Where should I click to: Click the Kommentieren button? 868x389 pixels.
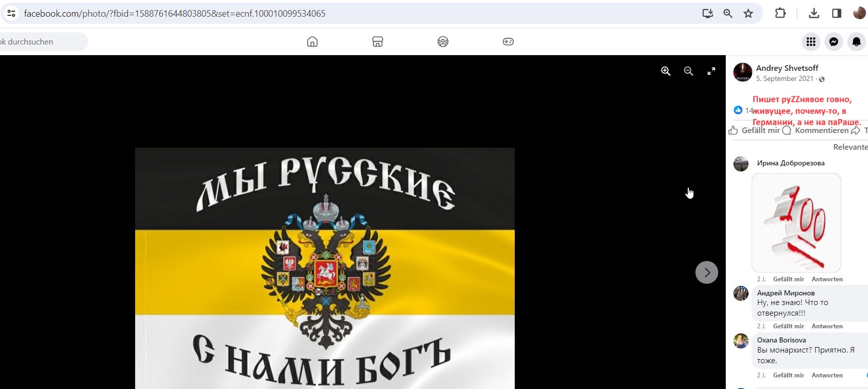815,131
